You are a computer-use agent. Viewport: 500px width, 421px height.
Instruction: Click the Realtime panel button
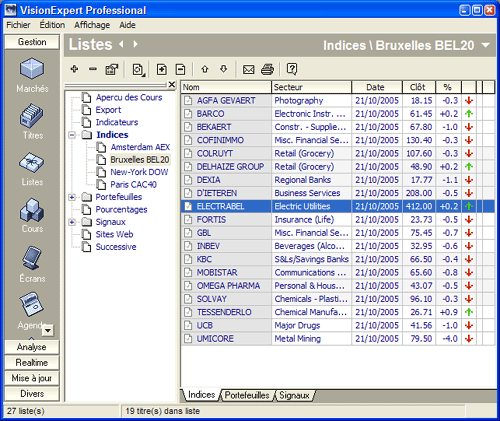(32, 363)
